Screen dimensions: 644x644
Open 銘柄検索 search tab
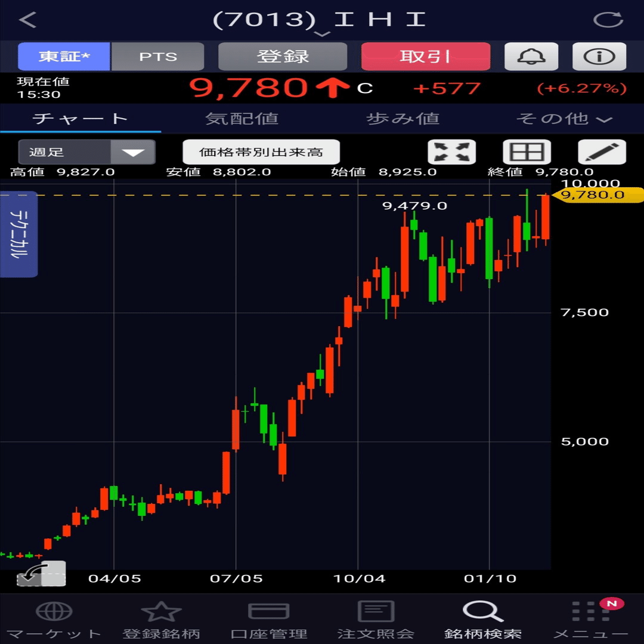[483, 620]
